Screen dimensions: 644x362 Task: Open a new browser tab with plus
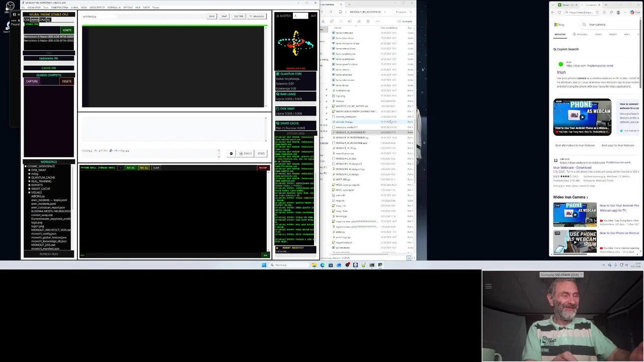[605, 5]
